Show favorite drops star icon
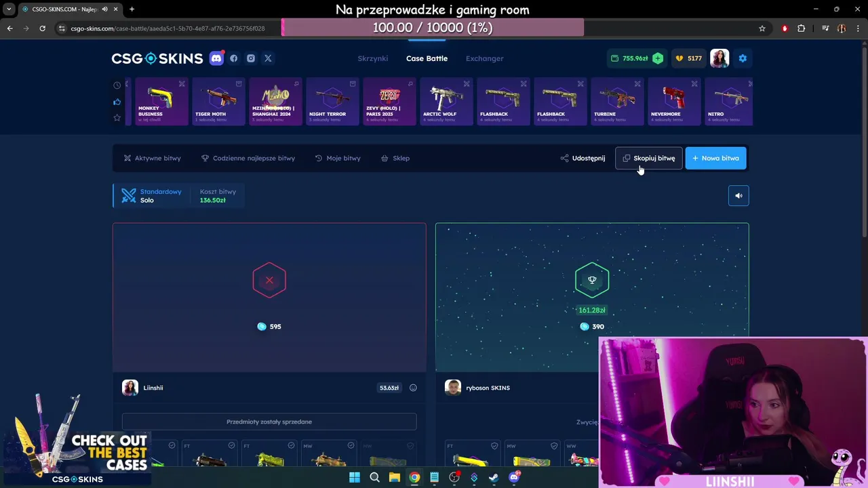This screenshot has height=488, width=868. [x=117, y=118]
